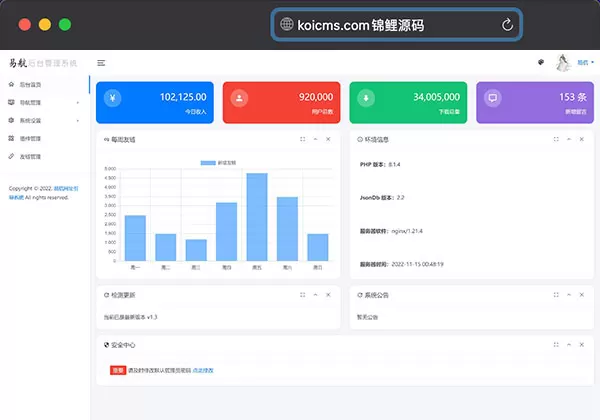The image size is (600, 420).
Task: Collapse the 安全中心 panel
Action: pyautogui.click(x=569, y=345)
